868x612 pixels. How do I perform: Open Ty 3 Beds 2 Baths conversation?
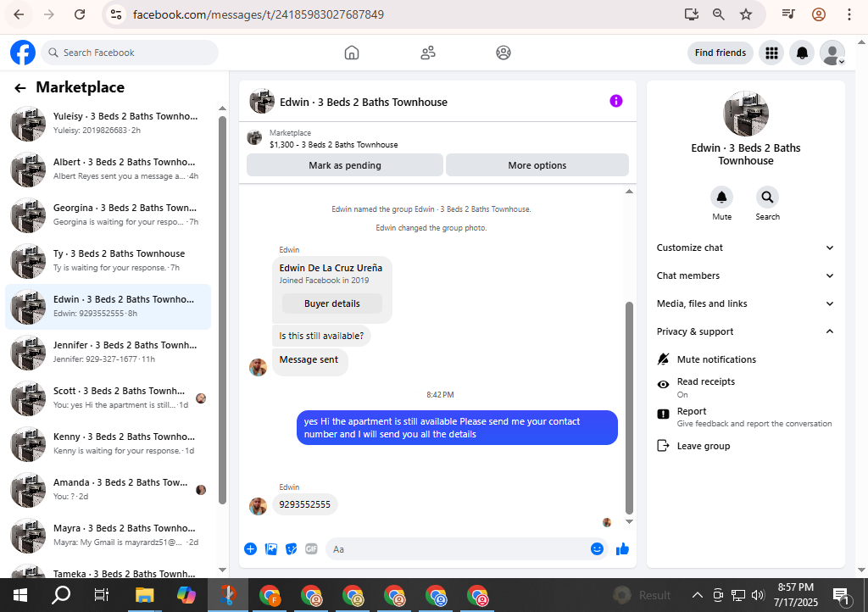[108, 260]
